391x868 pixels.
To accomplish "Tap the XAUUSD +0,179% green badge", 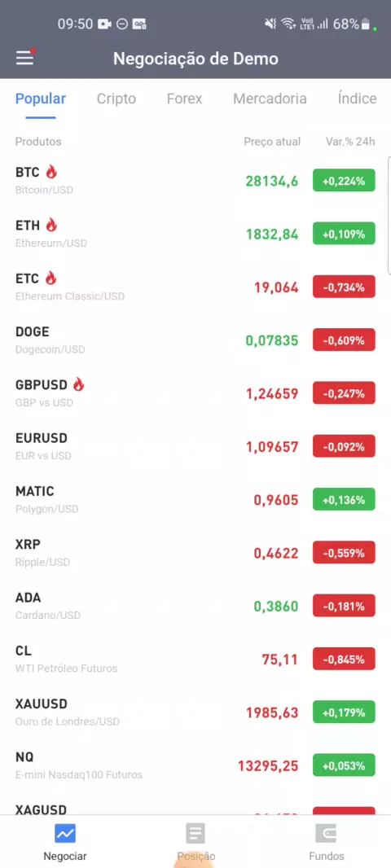I will pyautogui.click(x=344, y=712).
